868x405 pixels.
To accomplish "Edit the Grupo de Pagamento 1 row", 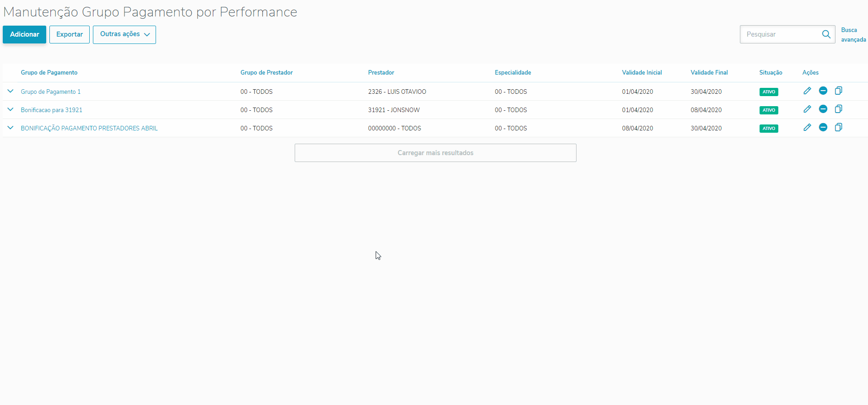I will 807,91.
